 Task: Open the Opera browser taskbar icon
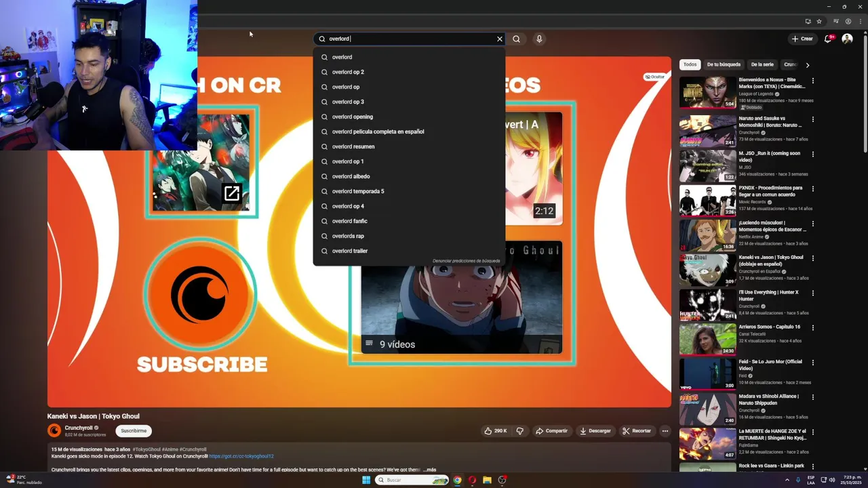(x=473, y=480)
